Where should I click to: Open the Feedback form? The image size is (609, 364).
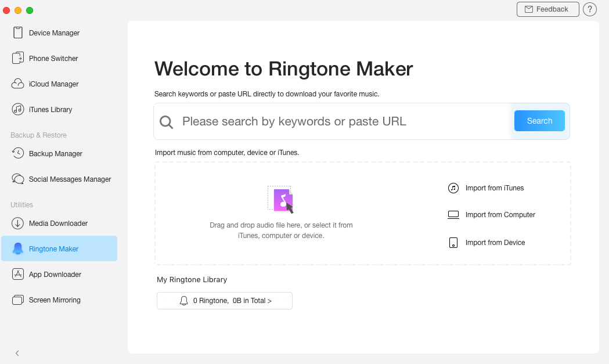coord(547,9)
